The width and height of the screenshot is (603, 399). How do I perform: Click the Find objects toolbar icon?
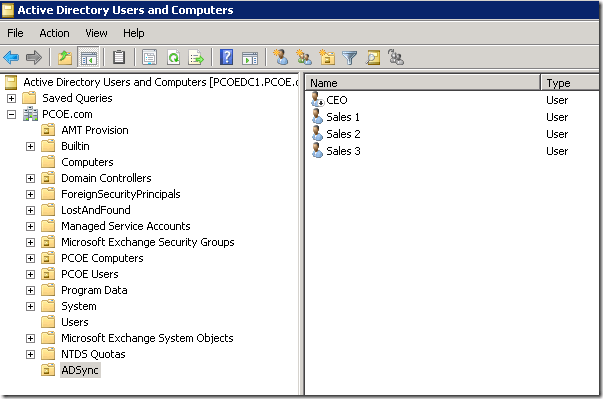point(373,58)
